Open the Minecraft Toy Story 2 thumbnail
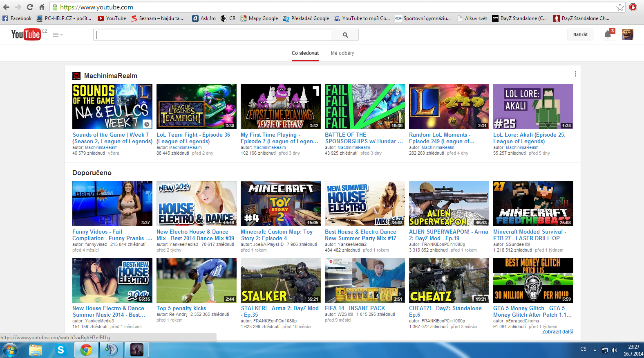 pos(281,204)
